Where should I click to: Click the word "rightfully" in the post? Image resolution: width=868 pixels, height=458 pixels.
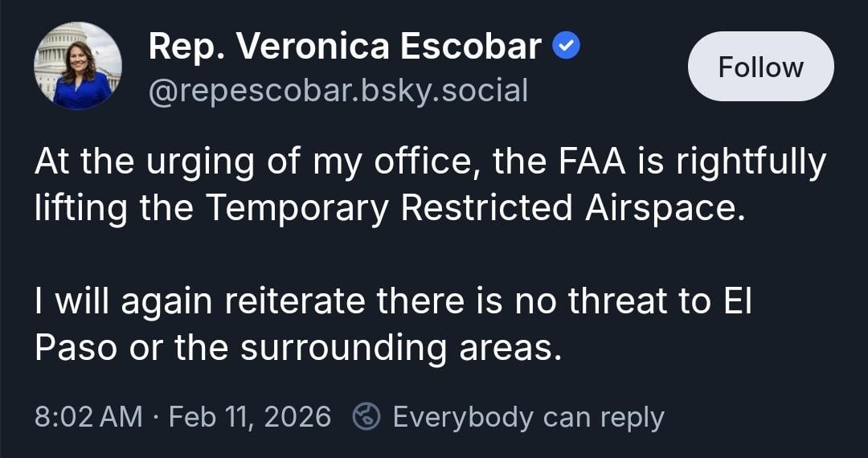(x=751, y=162)
